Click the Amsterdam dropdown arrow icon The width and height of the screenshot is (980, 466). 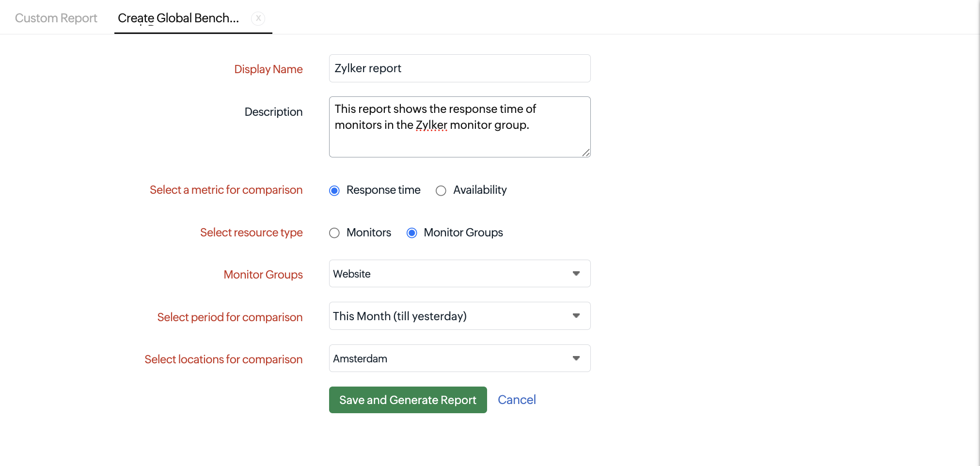[x=576, y=358]
